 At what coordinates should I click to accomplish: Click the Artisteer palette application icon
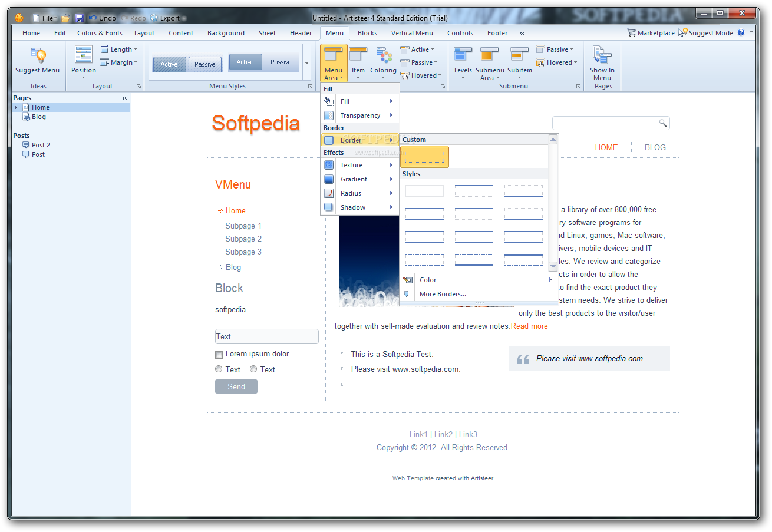19,18
